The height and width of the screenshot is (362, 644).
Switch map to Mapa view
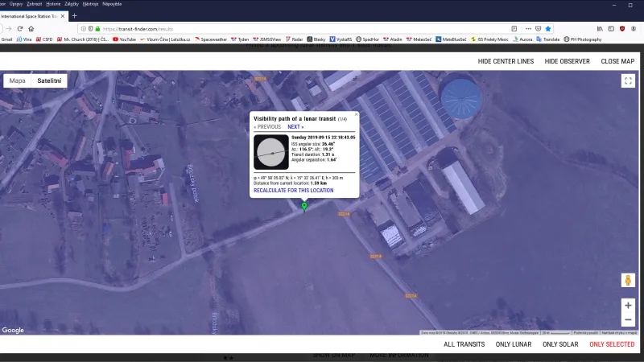[17, 80]
